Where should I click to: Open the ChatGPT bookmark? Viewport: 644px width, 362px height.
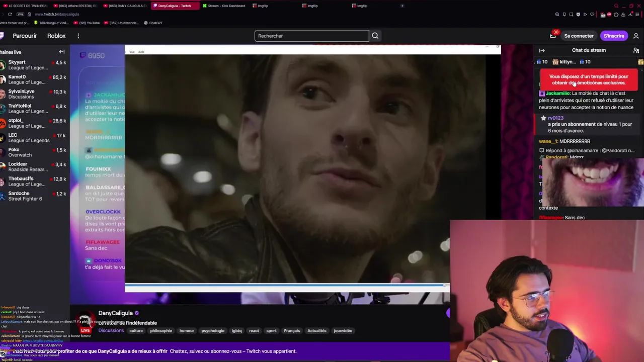point(153,23)
